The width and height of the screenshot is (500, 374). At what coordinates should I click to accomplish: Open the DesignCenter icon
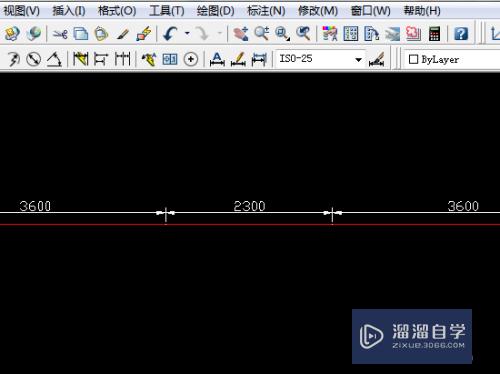click(x=351, y=34)
